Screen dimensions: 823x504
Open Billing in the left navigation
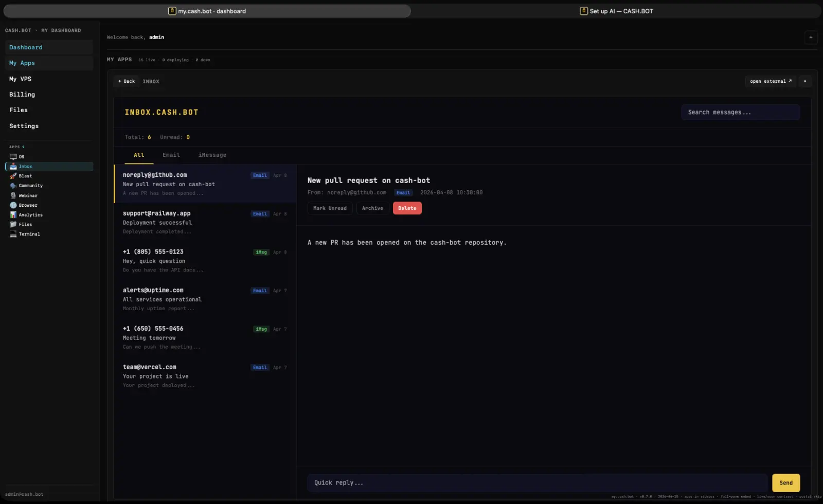pyautogui.click(x=22, y=95)
